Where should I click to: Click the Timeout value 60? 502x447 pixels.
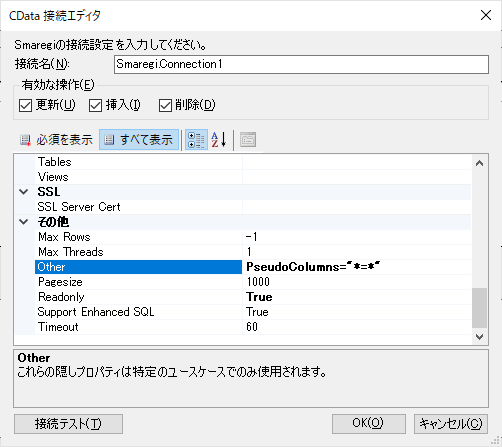(x=357, y=327)
